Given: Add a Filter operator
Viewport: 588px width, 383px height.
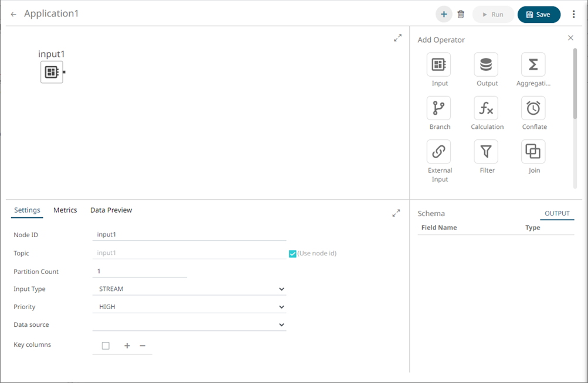Looking at the screenshot, I should click(486, 152).
